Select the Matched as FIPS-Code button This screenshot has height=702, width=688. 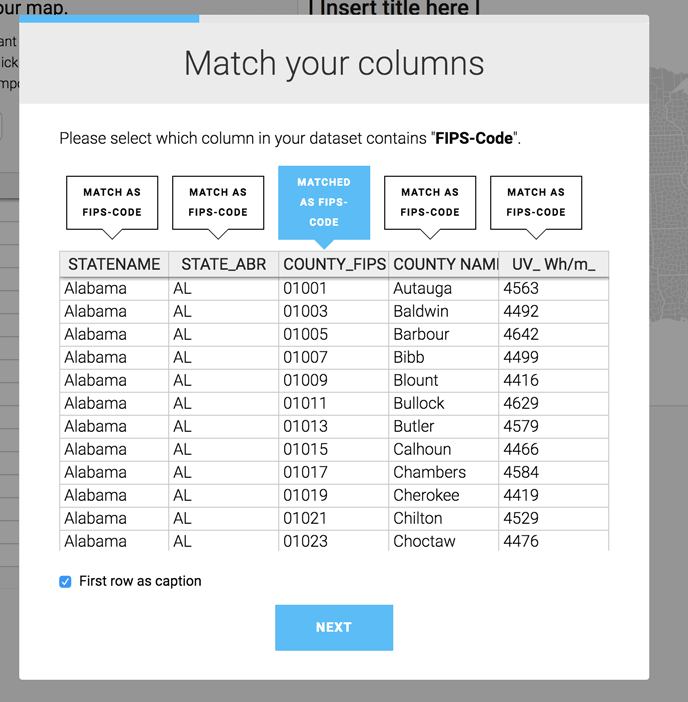[324, 202]
